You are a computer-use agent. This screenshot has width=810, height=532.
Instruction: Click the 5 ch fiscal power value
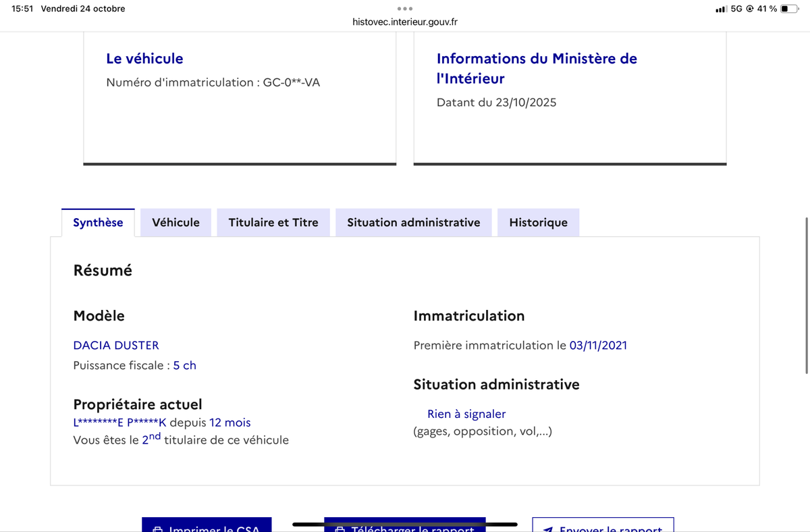tap(184, 365)
